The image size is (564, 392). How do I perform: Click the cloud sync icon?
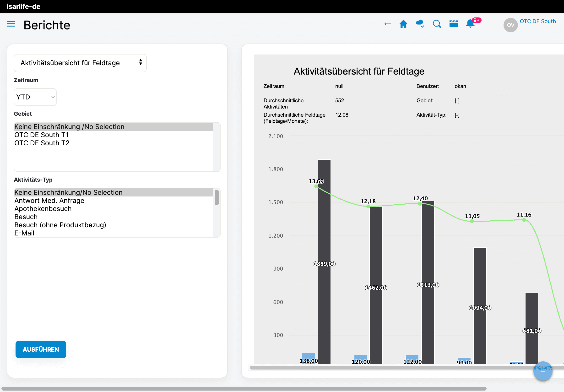(420, 24)
